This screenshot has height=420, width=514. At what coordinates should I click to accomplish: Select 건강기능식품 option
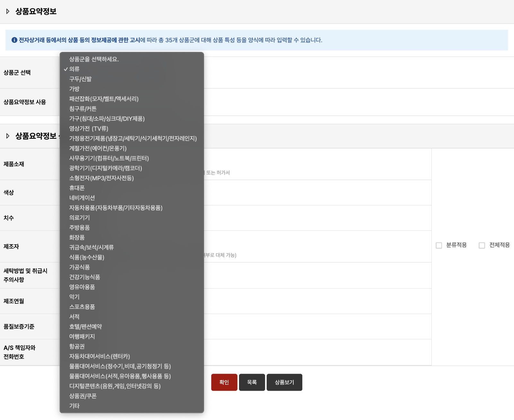(132, 277)
